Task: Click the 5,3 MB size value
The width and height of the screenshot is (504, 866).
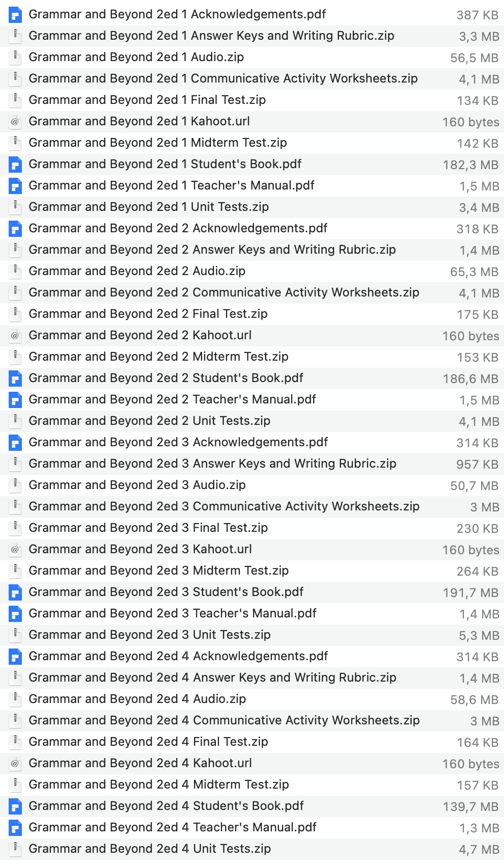Action: [479, 636]
